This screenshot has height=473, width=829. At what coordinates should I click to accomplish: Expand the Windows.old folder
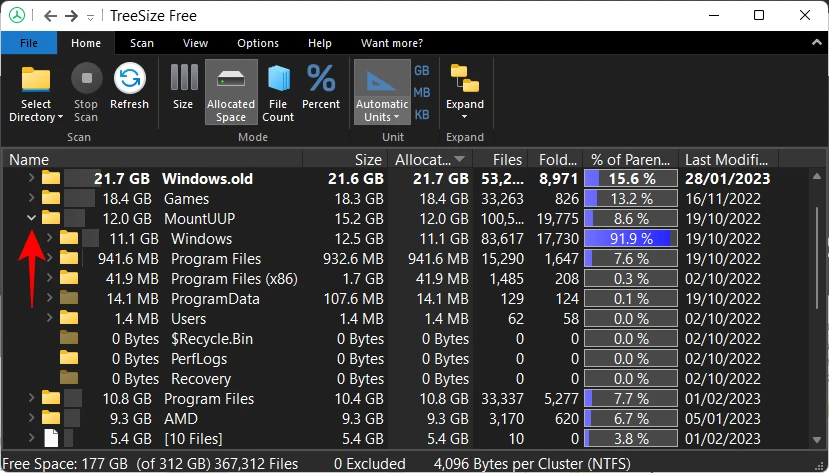coord(31,178)
